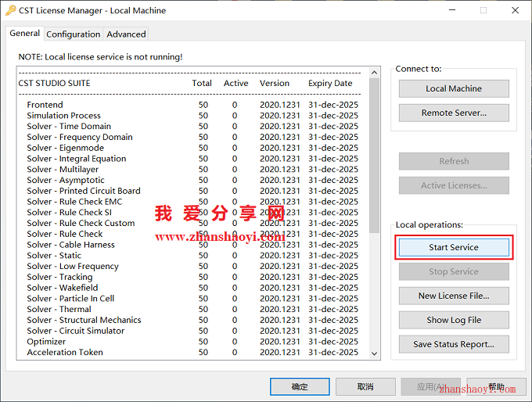Start the local license service
The height and width of the screenshot is (402, 532).
click(x=454, y=247)
